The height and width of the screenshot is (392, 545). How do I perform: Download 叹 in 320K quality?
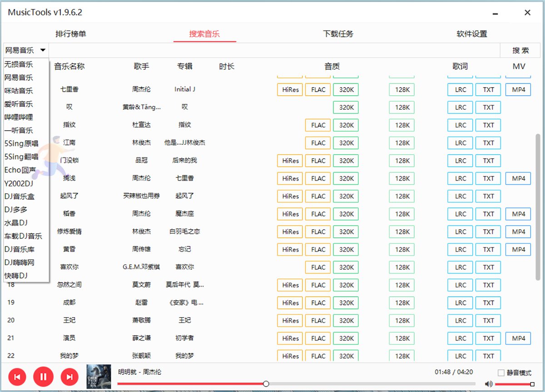coord(346,107)
